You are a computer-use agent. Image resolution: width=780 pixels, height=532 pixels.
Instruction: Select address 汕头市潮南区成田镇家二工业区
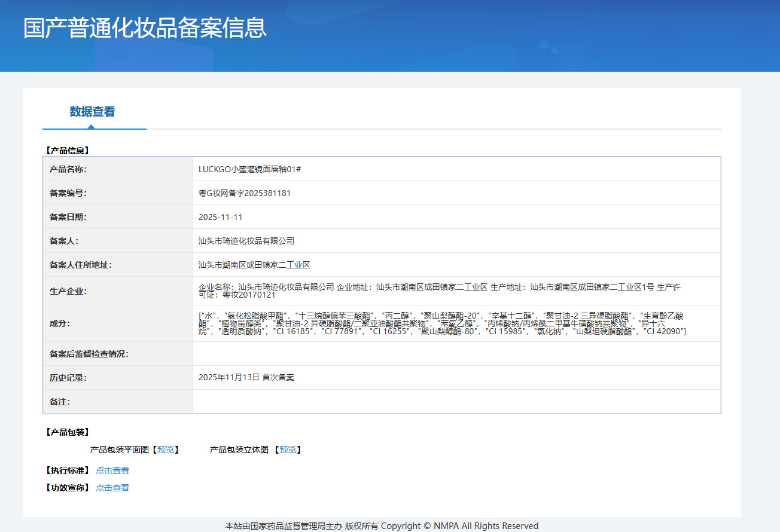click(254, 265)
